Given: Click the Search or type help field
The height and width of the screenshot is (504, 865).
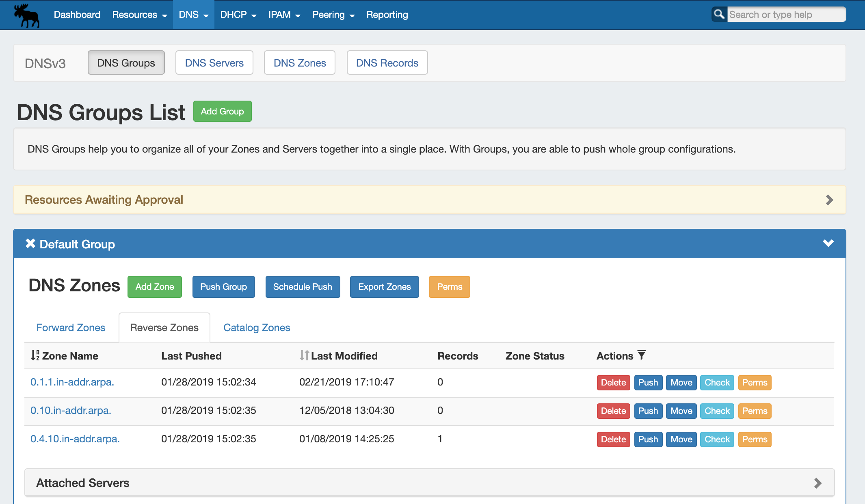Looking at the screenshot, I should click(x=786, y=15).
